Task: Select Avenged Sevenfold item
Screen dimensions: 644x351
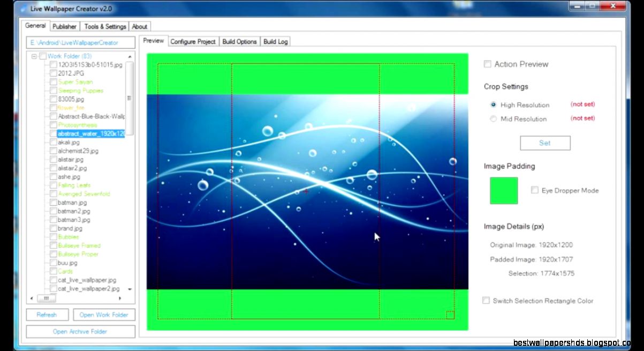Action: (84, 194)
